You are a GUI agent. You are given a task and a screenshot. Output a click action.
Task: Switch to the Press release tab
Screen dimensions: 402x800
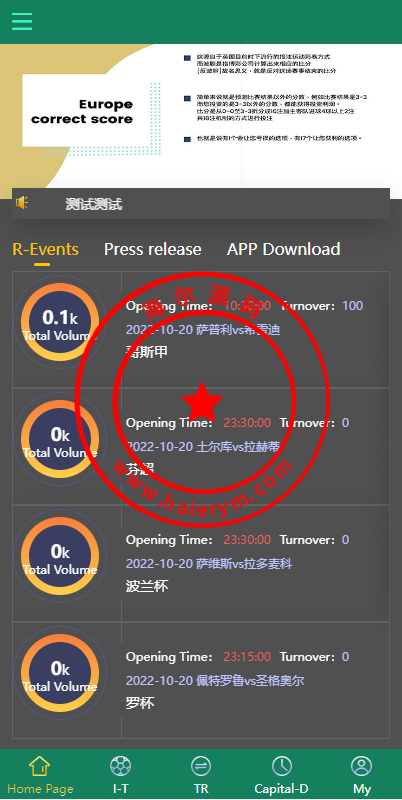click(x=153, y=249)
